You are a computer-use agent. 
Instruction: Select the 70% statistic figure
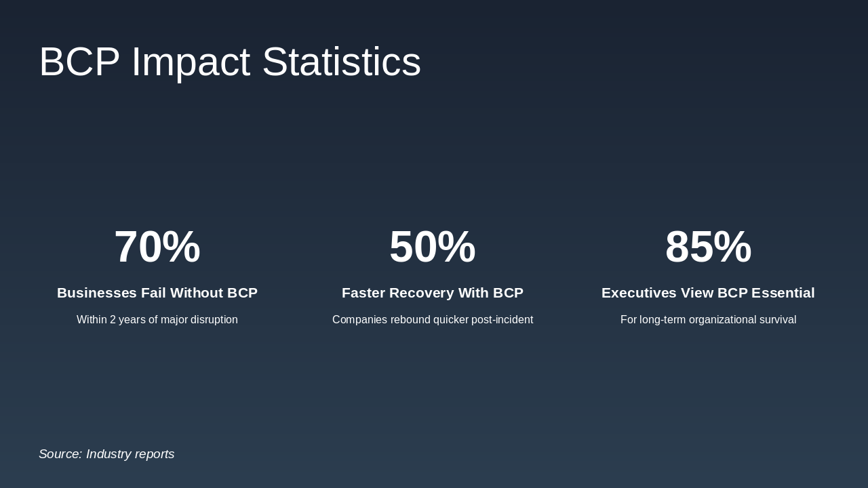pos(157,247)
